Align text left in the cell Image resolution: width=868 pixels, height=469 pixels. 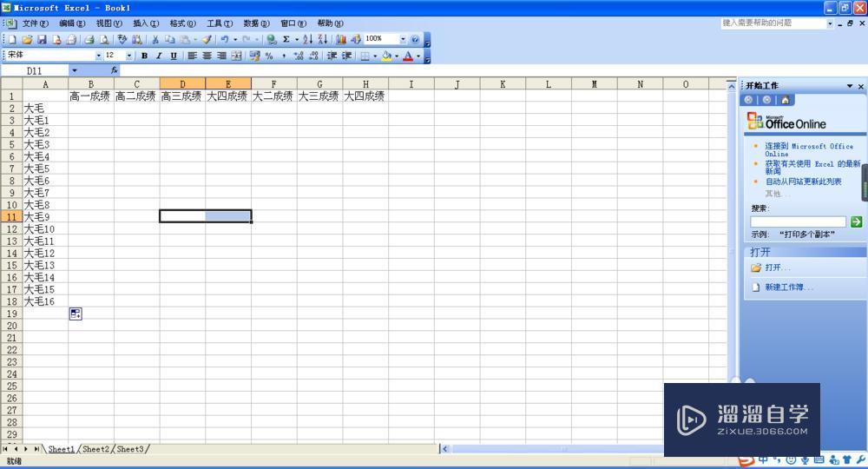[x=192, y=56]
